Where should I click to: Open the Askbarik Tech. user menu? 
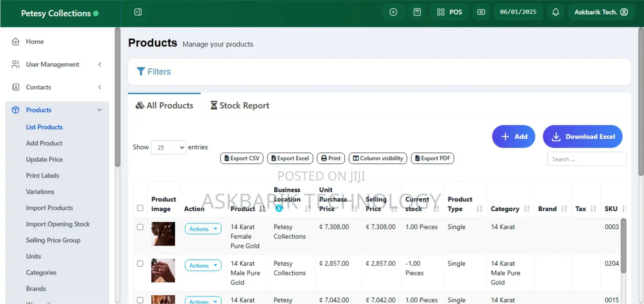click(601, 12)
